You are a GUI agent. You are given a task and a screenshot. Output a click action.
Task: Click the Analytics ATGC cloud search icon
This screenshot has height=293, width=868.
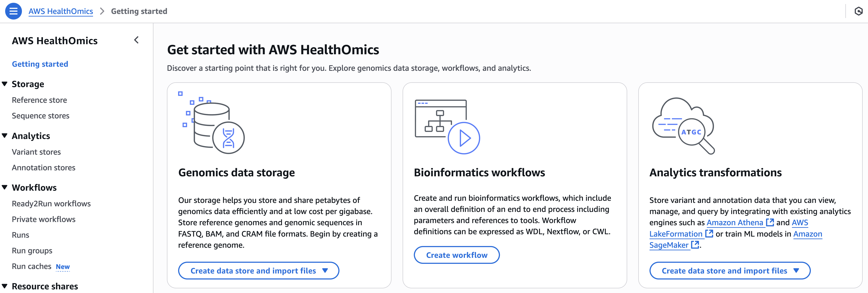point(683,126)
